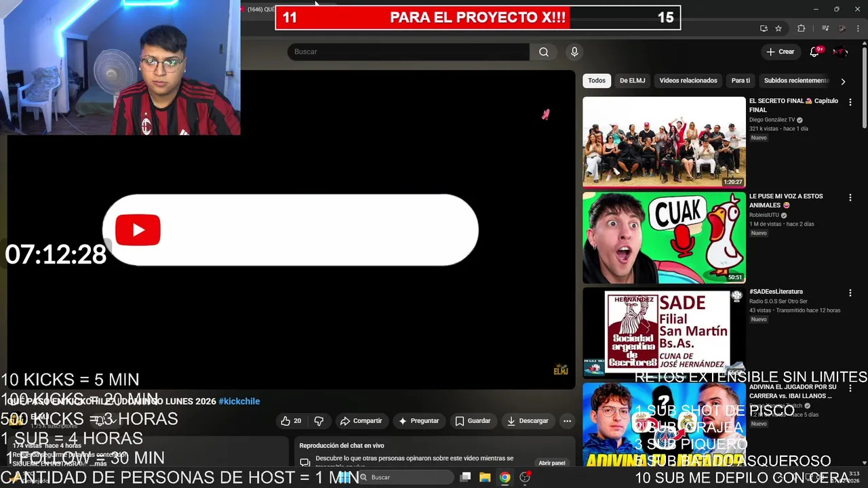This screenshot has width=868, height=488.
Task: Activate voice search microphone icon
Action: pos(574,52)
